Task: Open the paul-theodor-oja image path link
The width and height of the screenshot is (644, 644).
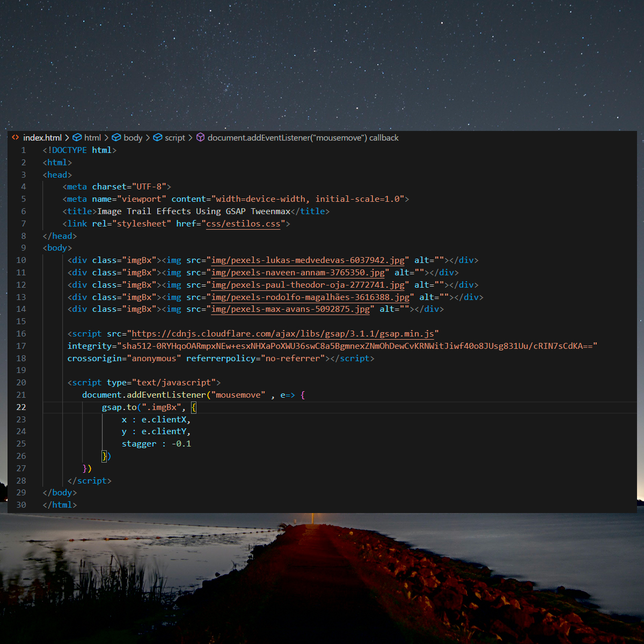Action: click(308, 285)
